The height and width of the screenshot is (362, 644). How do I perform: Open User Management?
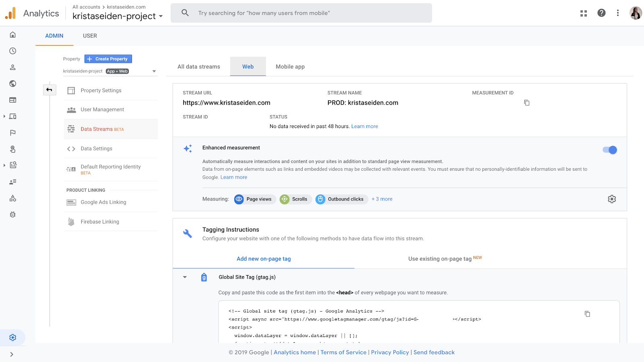pyautogui.click(x=111, y=110)
